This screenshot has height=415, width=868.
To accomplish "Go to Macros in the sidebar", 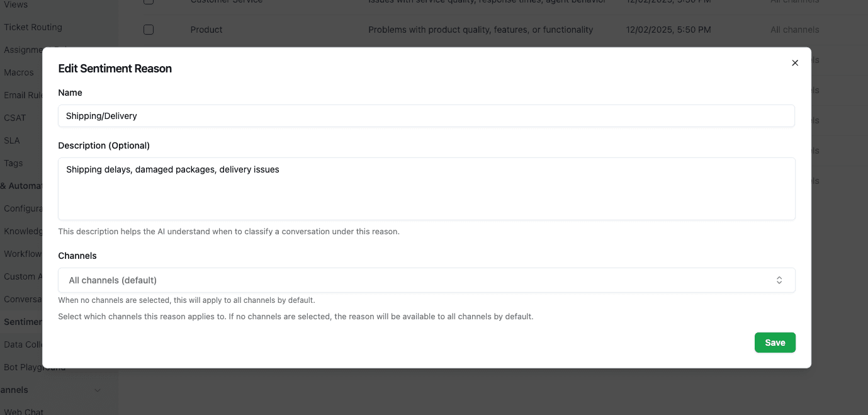I will pos(19,72).
